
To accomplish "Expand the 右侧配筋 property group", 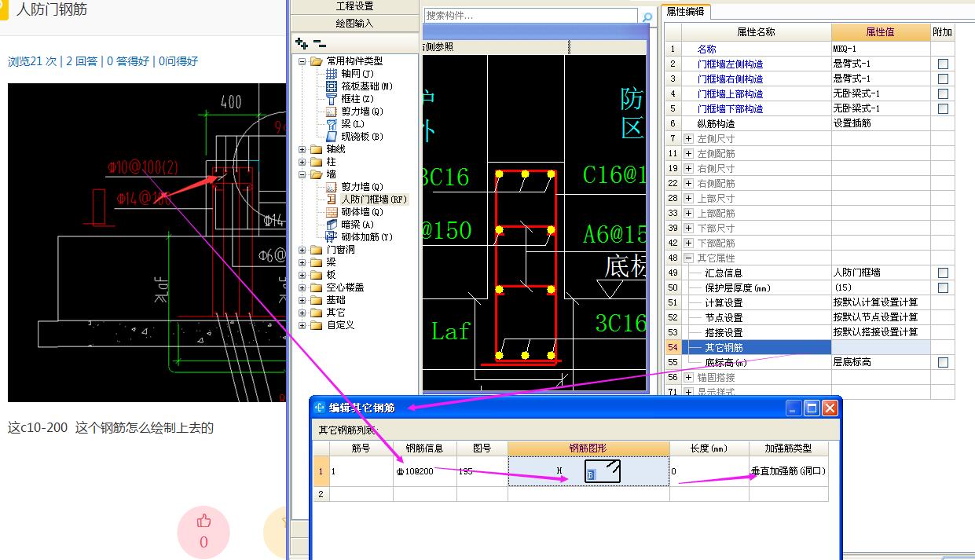I will [688, 183].
